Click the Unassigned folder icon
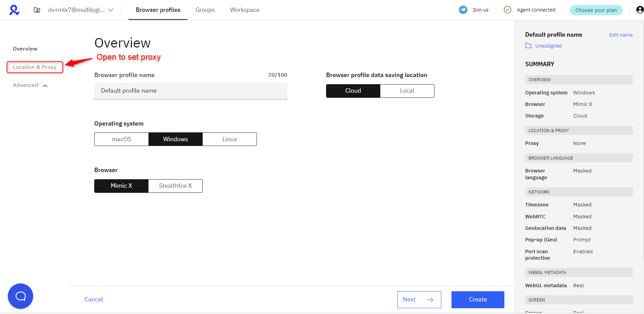This screenshot has width=644, height=314. point(528,46)
